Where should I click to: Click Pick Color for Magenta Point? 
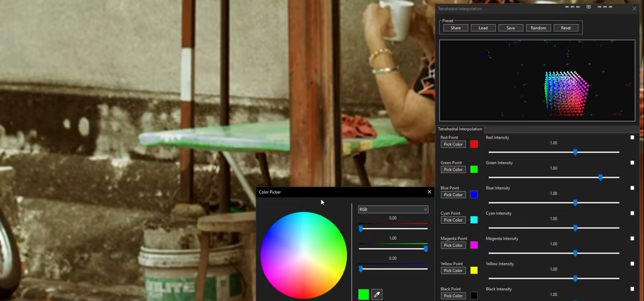[453, 245]
